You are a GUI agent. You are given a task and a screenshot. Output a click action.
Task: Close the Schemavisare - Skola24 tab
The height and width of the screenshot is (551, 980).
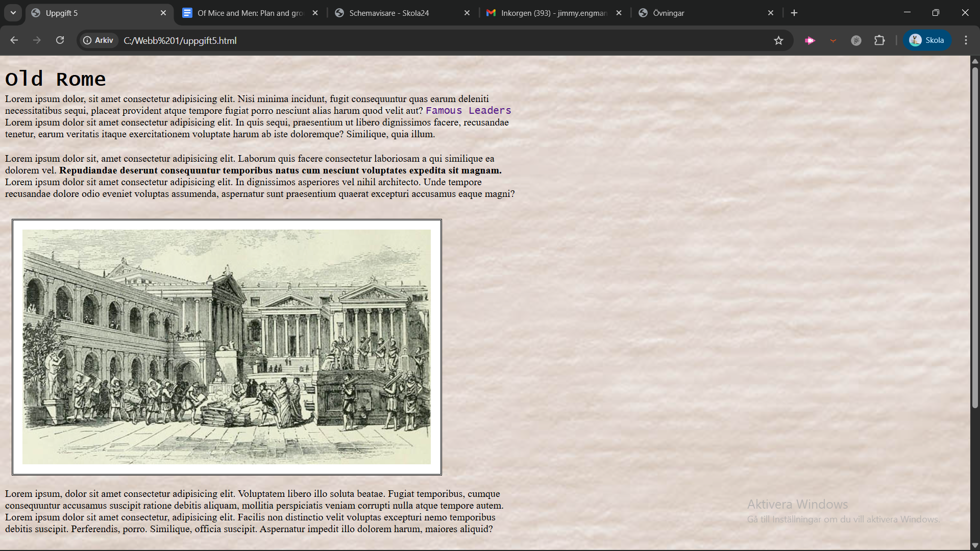[467, 13]
